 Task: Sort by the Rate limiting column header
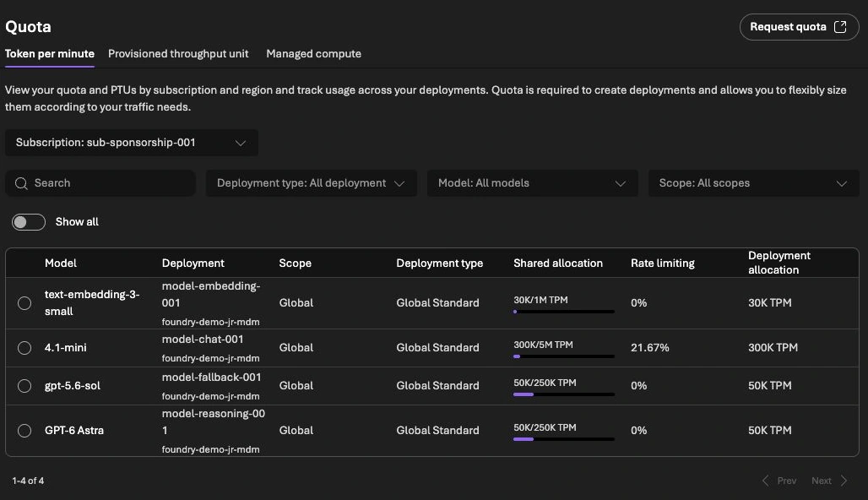point(663,263)
